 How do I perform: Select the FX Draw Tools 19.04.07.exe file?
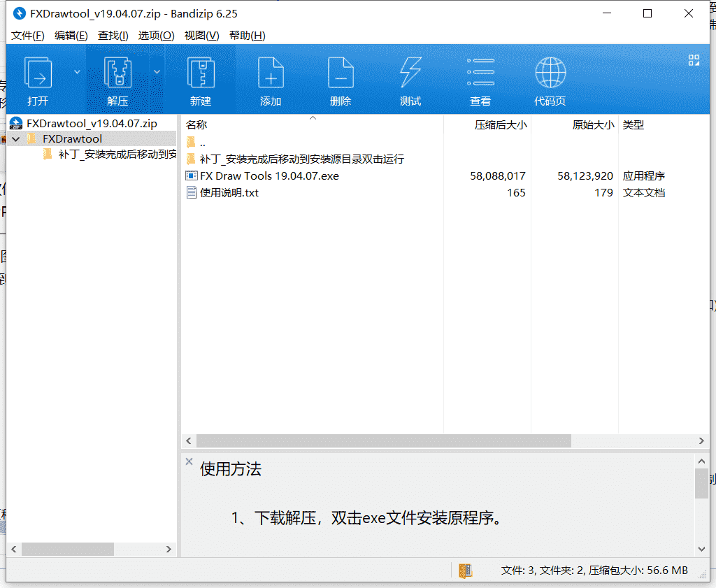click(269, 175)
